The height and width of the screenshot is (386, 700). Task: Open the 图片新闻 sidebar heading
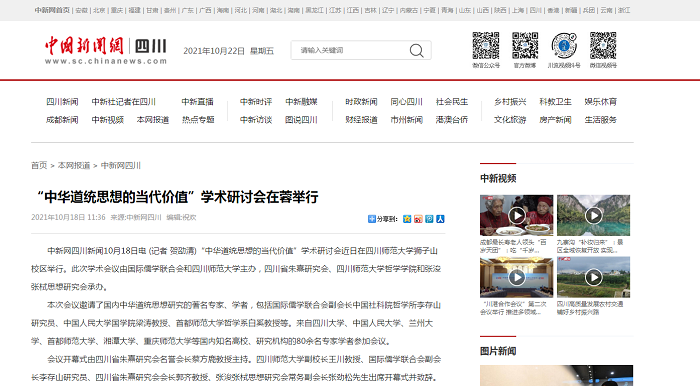tap(498, 351)
